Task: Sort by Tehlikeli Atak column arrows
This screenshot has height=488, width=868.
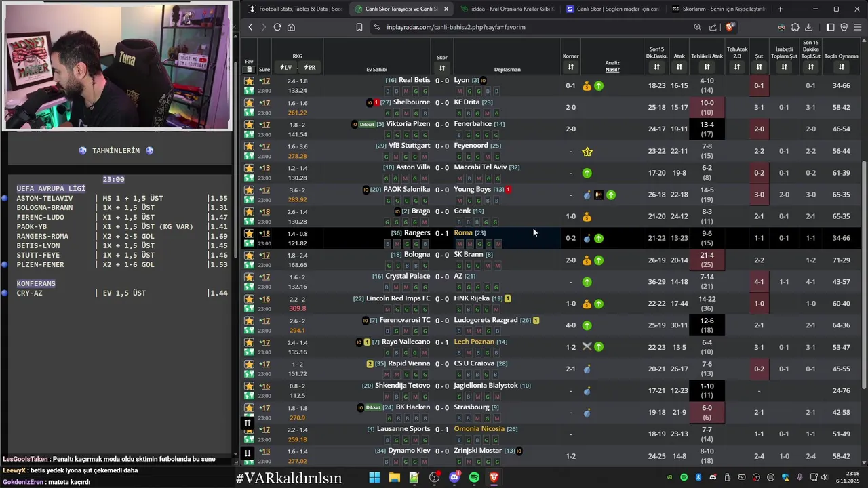Action: pos(707,67)
